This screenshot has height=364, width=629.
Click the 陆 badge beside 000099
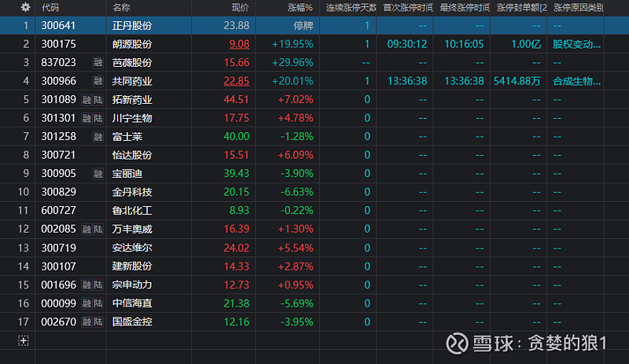point(98,303)
